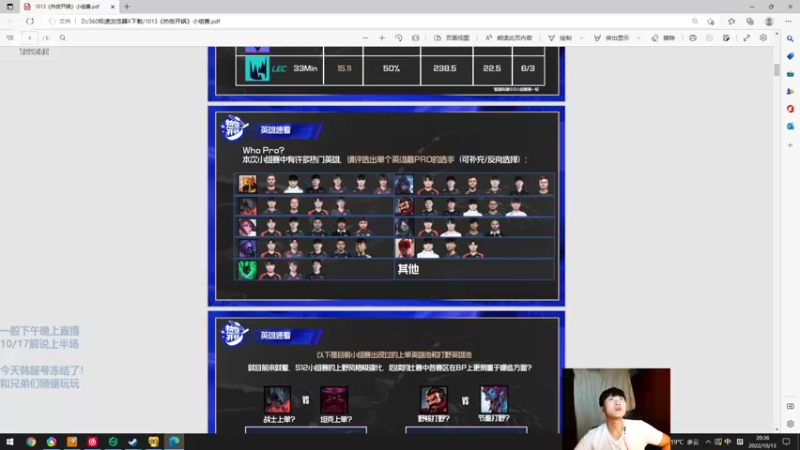Open browser Collections
Screen dimensions: 800x450
pyautogui.click(x=750, y=21)
